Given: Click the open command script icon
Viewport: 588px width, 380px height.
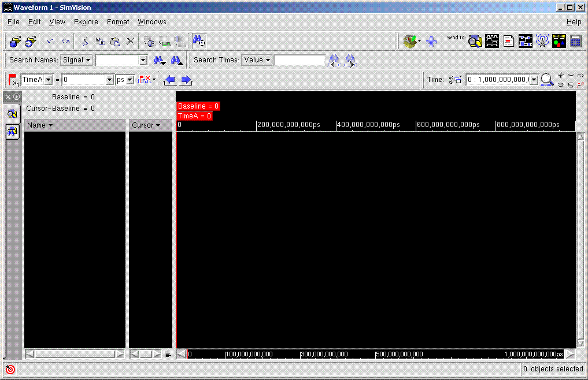Looking at the screenshot, I should click(x=31, y=41).
